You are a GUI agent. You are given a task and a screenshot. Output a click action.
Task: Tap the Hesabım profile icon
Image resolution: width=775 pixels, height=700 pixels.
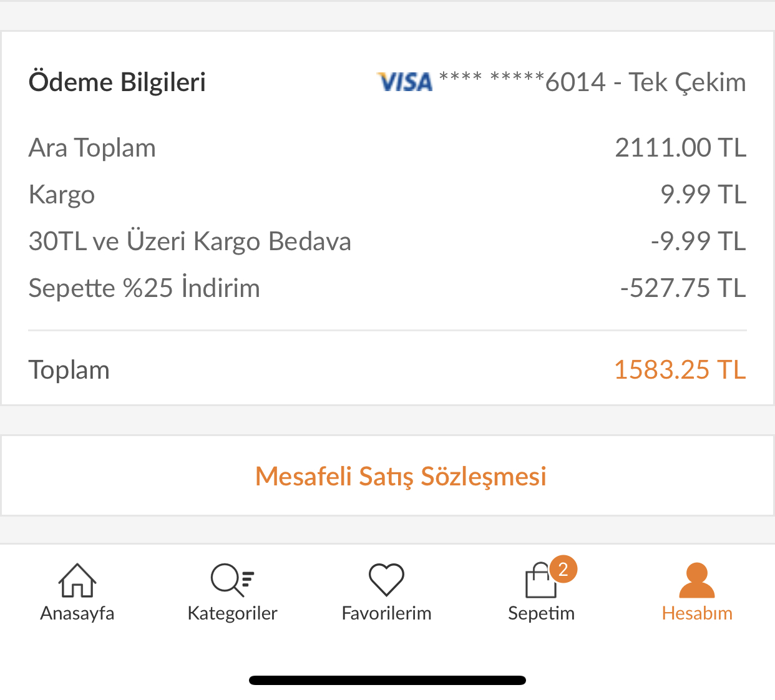697,580
